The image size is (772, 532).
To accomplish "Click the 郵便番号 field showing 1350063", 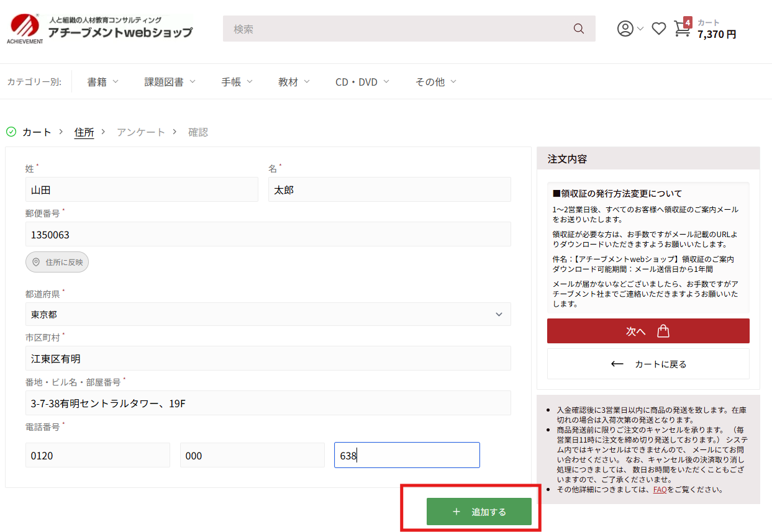I will (x=268, y=234).
